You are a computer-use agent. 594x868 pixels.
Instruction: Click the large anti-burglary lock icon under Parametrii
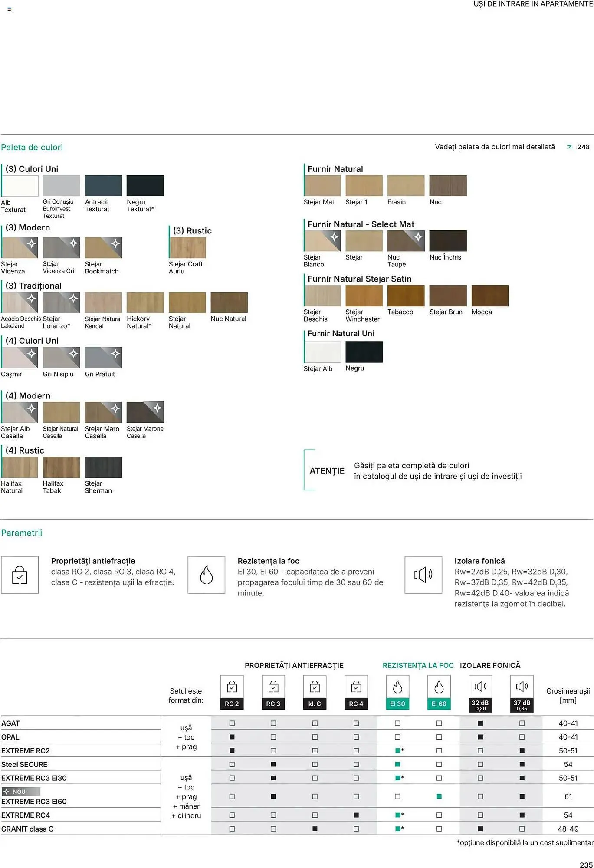point(20,575)
